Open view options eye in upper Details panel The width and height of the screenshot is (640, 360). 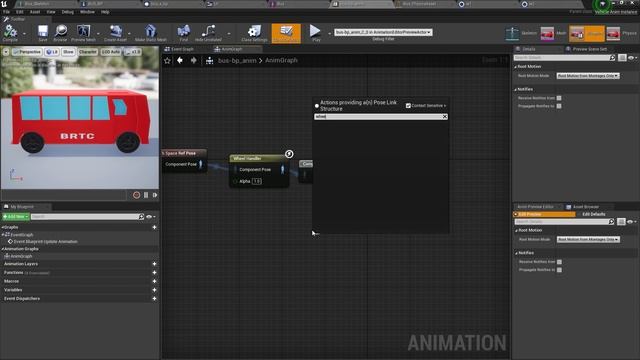(x=632, y=58)
